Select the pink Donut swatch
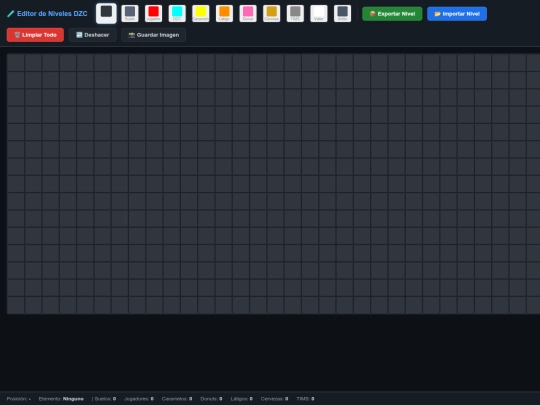Viewport: 540px width, 405px height. pos(248,13)
